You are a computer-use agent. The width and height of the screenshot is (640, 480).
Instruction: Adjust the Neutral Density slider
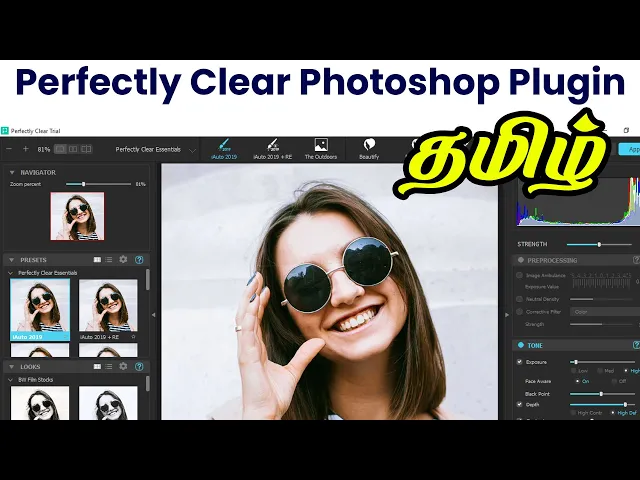tap(602, 299)
